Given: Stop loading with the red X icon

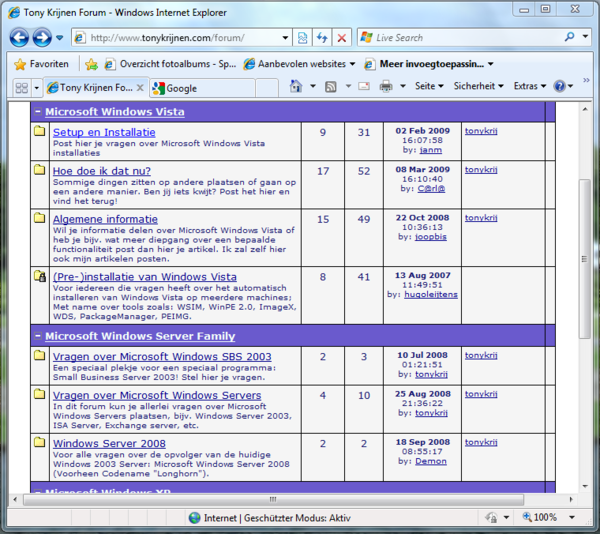Looking at the screenshot, I should (x=342, y=38).
